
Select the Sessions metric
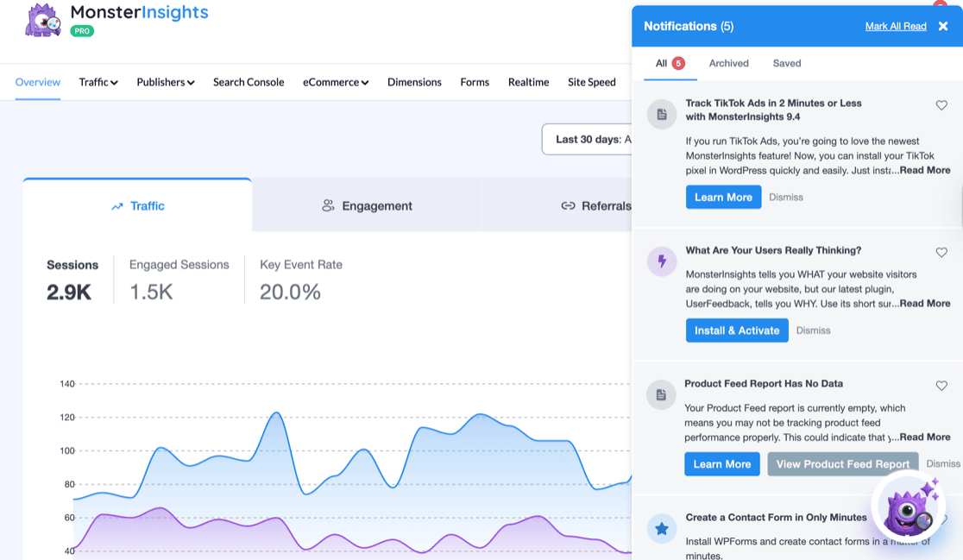(72, 280)
